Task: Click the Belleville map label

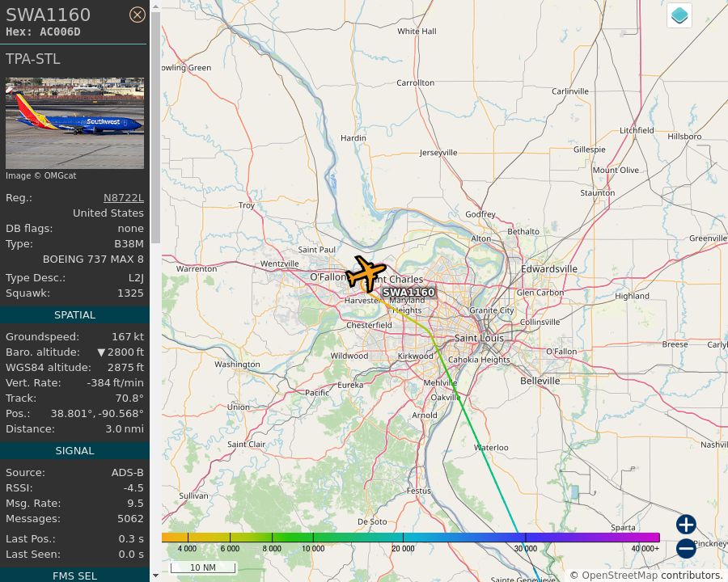Action: (540, 381)
